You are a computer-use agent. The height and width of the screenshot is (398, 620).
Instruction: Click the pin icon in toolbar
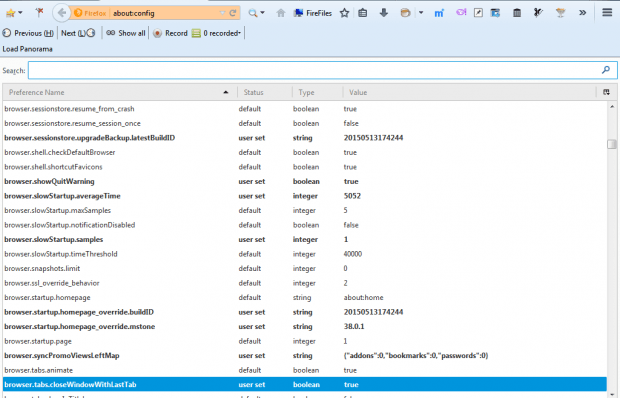point(39,13)
